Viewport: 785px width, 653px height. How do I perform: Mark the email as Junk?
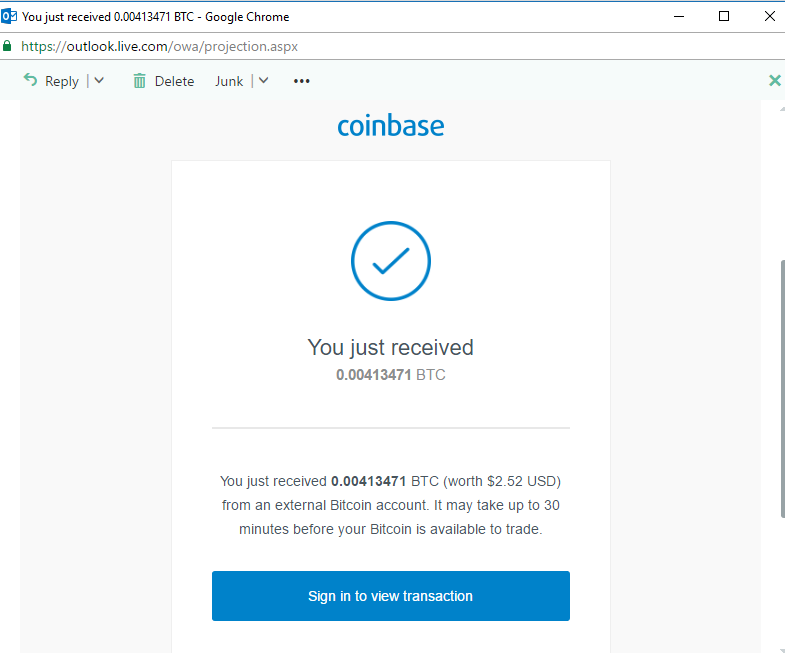(229, 81)
